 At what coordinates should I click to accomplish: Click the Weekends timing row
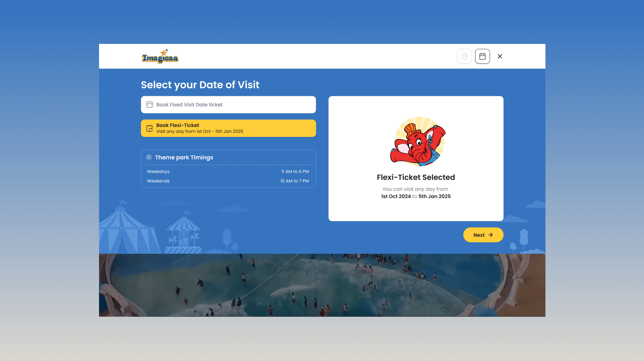[228, 181]
